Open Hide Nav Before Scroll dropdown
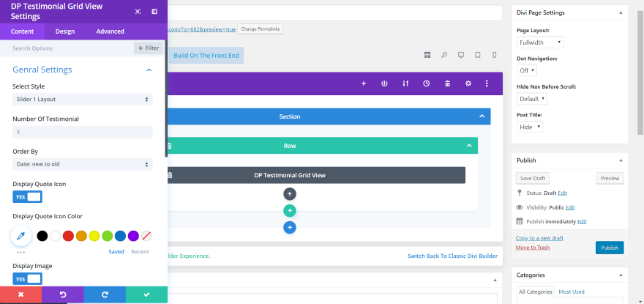 532,99
